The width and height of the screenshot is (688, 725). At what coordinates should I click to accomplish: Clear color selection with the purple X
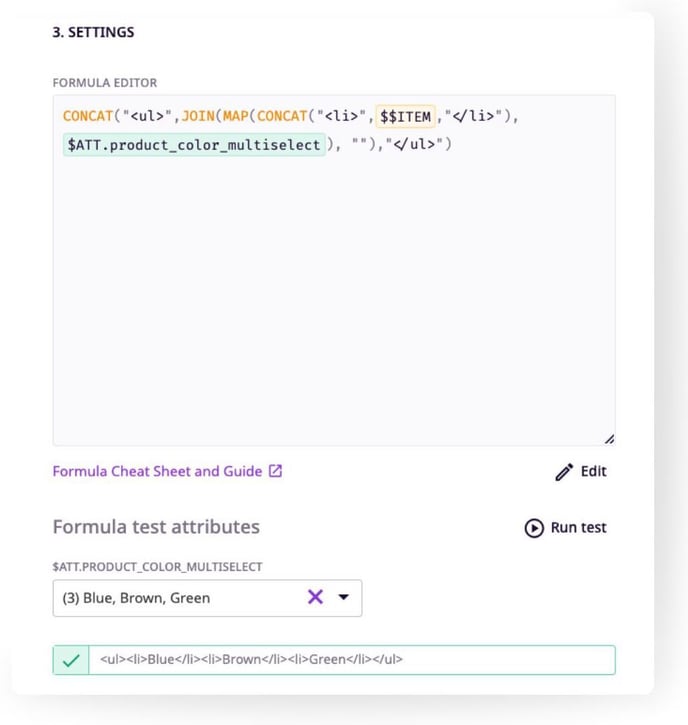tap(315, 597)
